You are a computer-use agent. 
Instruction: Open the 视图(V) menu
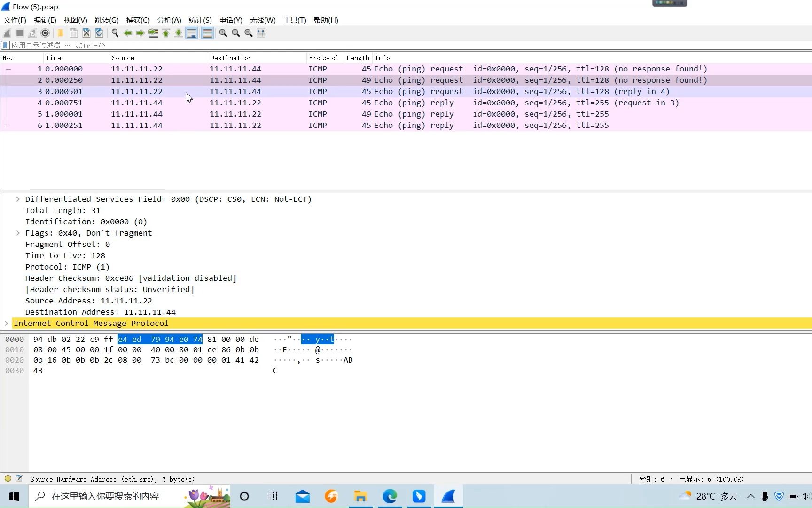76,20
